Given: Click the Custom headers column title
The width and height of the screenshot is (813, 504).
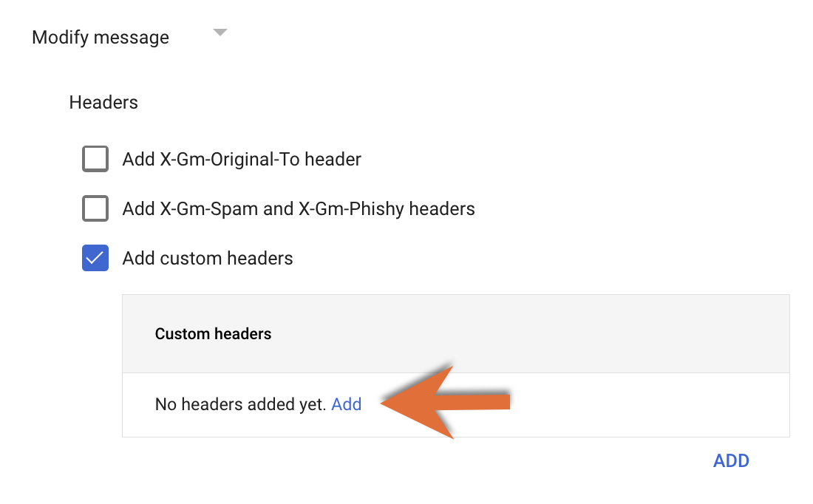Looking at the screenshot, I should tap(213, 334).
